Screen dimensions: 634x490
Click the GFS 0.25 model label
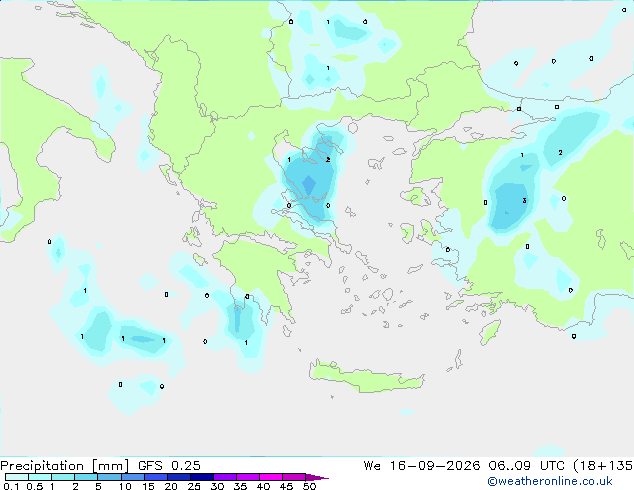pos(169,466)
